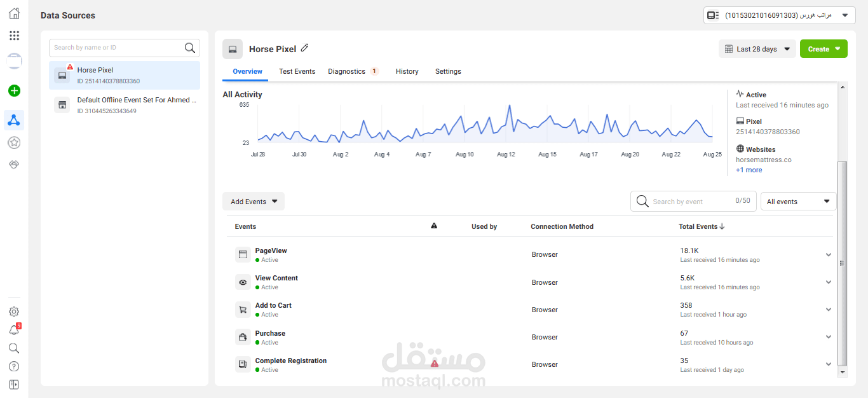Open the Home icon in left sidebar

pyautogui.click(x=14, y=13)
